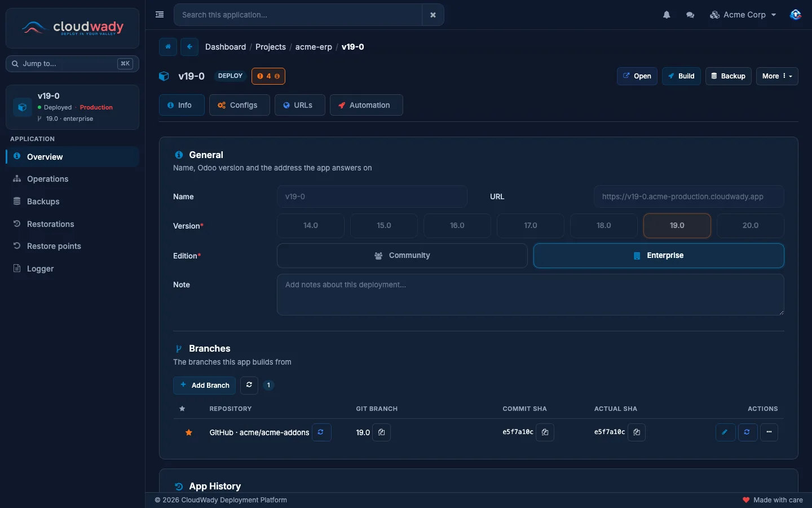
Task: Toggle the sidebar menu icon
Action: [160, 15]
